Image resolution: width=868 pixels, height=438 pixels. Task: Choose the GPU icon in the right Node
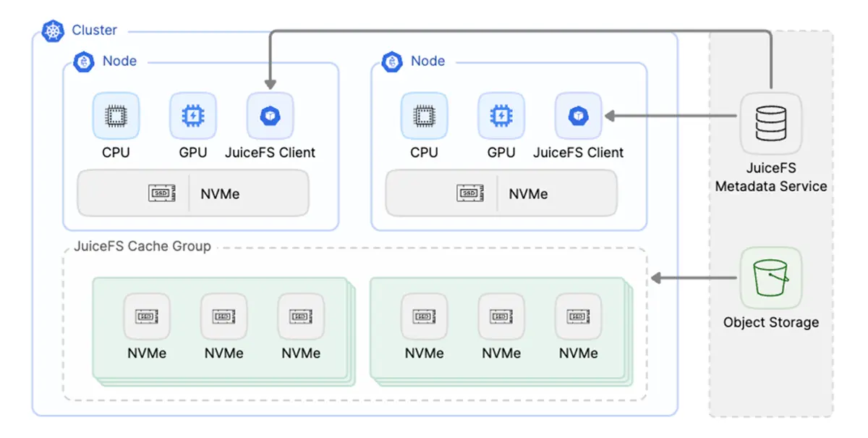pos(501,116)
